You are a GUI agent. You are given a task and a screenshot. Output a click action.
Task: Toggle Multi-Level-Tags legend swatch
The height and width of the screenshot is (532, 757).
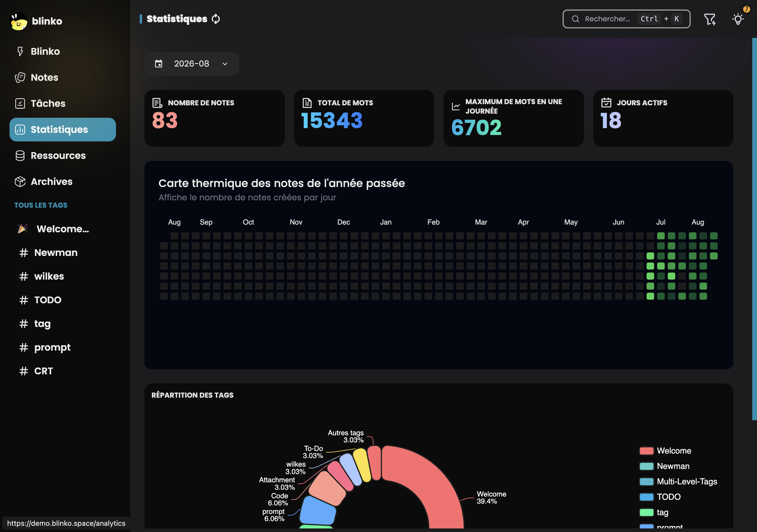coord(646,482)
